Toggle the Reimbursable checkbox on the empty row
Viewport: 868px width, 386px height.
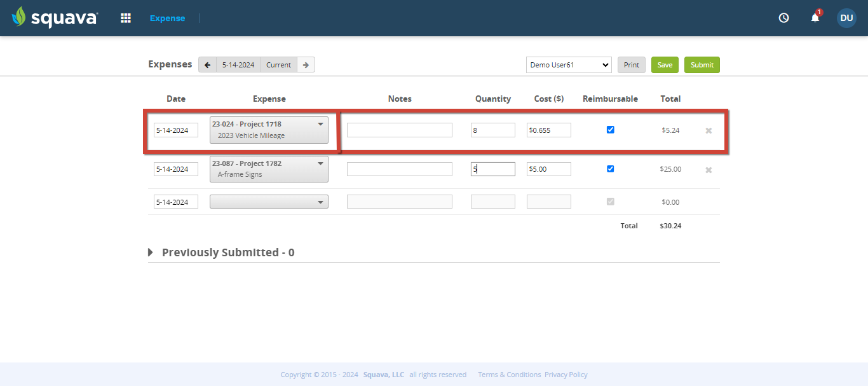pos(610,201)
